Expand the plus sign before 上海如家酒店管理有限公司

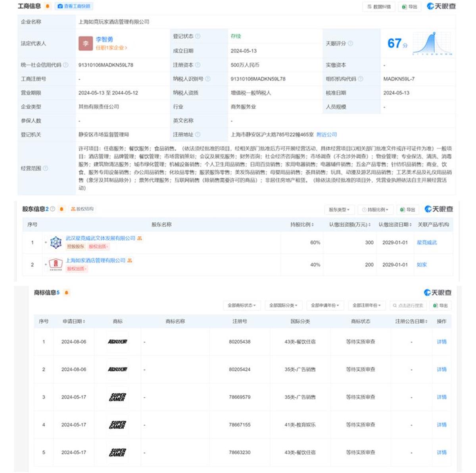coord(46,264)
